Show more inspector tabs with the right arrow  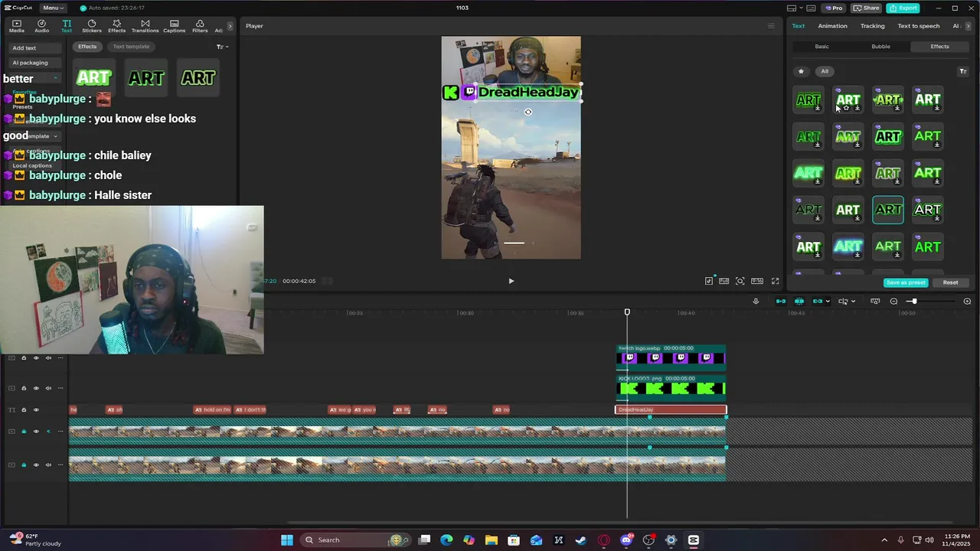pos(969,26)
